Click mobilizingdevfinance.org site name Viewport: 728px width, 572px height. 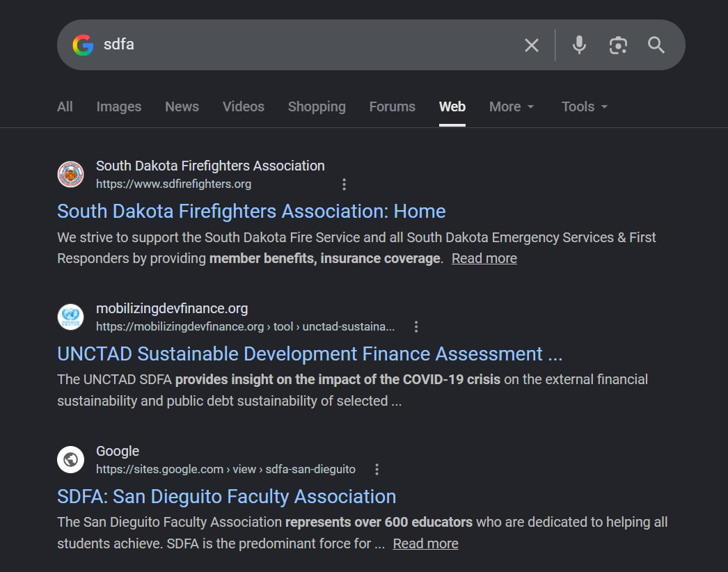click(x=172, y=308)
